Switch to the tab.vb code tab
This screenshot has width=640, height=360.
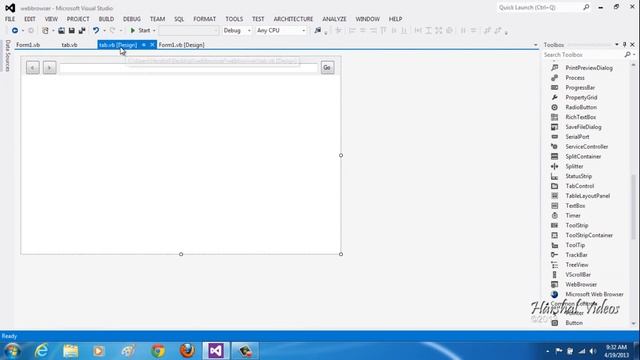coord(69,45)
